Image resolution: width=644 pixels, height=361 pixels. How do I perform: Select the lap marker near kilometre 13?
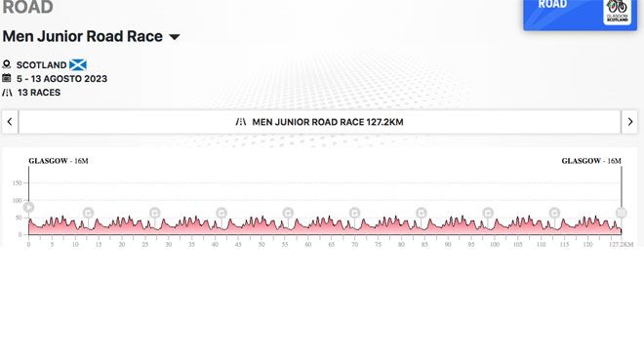tap(88, 213)
